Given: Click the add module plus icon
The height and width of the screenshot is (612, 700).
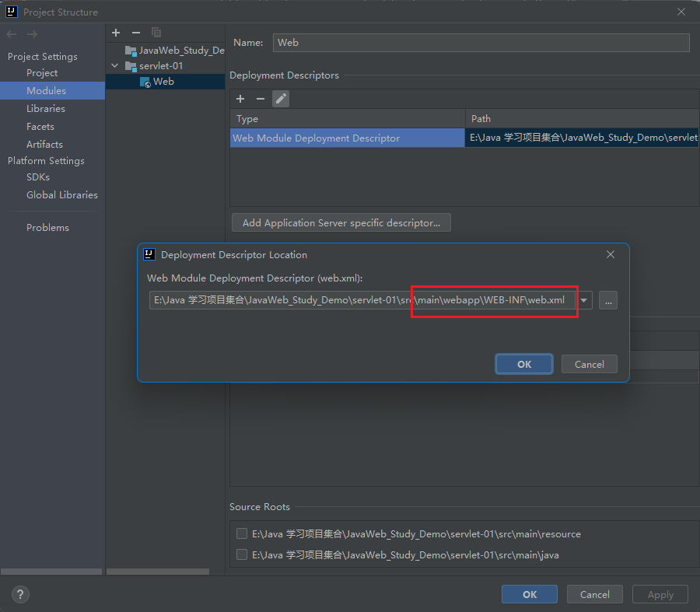Looking at the screenshot, I should [116, 32].
